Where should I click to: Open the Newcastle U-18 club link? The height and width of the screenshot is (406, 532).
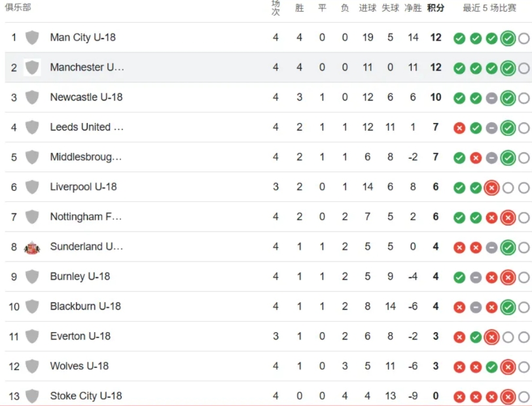click(86, 97)
